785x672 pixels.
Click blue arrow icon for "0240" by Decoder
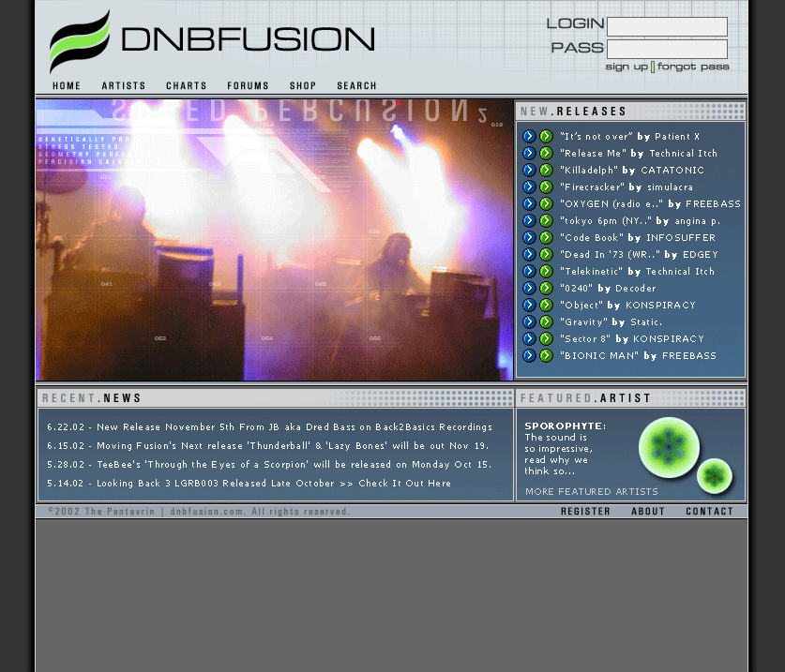529,289
